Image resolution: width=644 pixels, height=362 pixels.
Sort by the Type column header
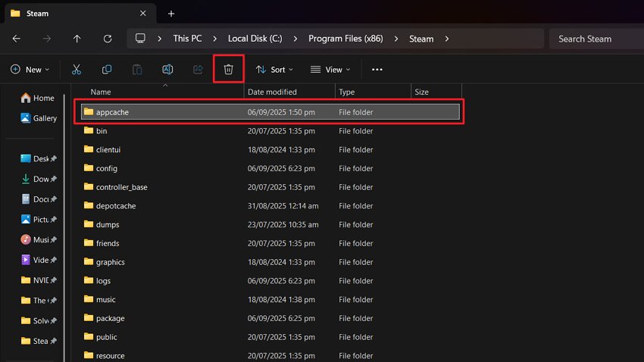(x=347, y=92)
